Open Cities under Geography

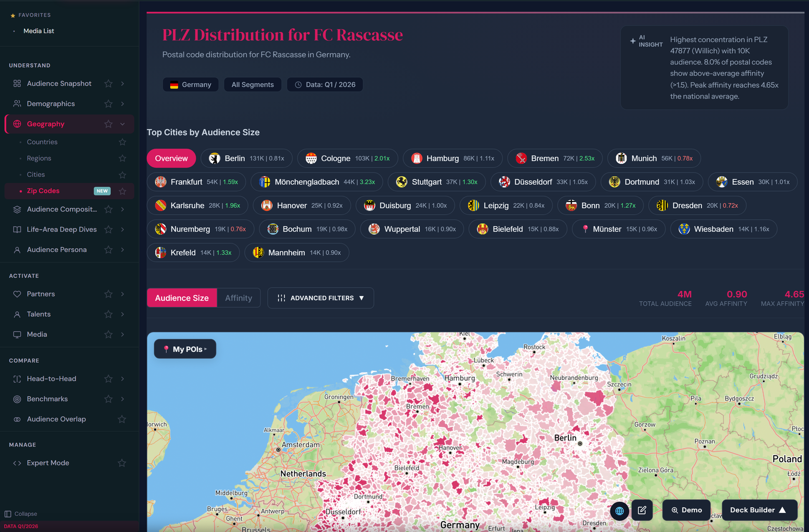coord(36,175)
